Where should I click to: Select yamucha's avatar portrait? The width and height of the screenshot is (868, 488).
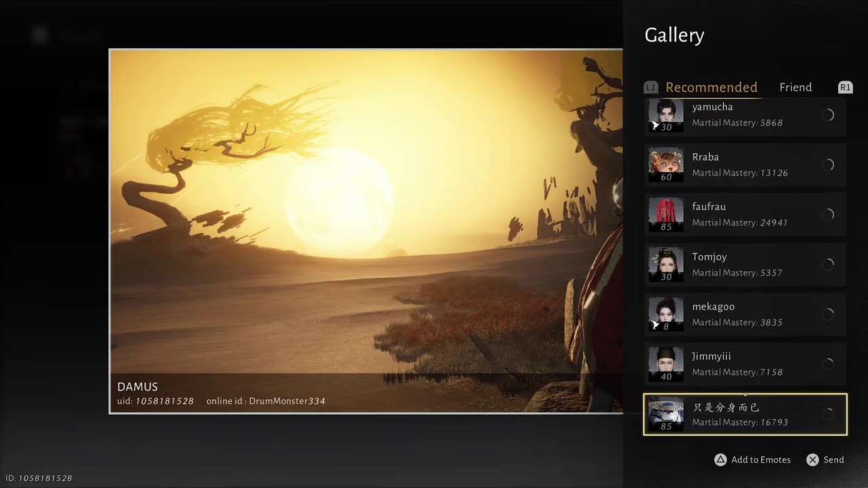tap(666, 116)
